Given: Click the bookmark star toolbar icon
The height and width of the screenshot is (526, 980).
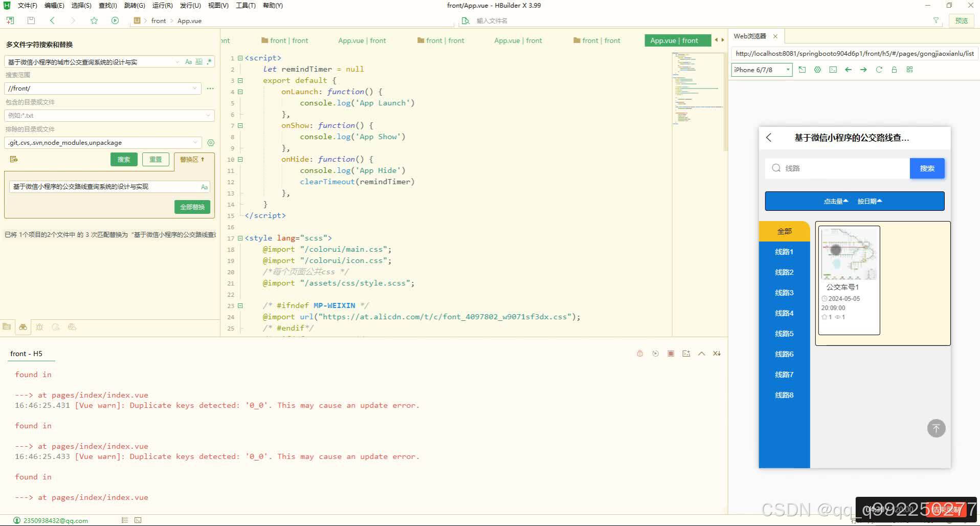Looking at the screenshot, I should pos(94,20).
